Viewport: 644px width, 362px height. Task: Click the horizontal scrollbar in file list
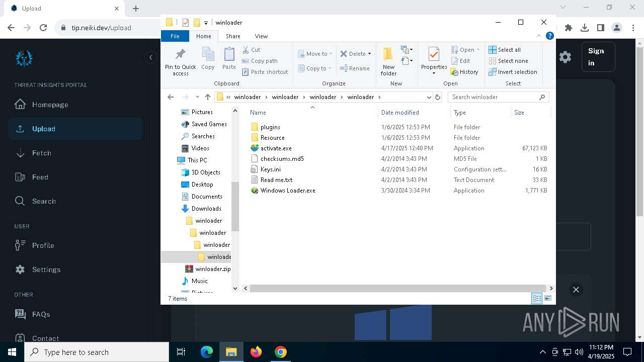click(398, 288)
